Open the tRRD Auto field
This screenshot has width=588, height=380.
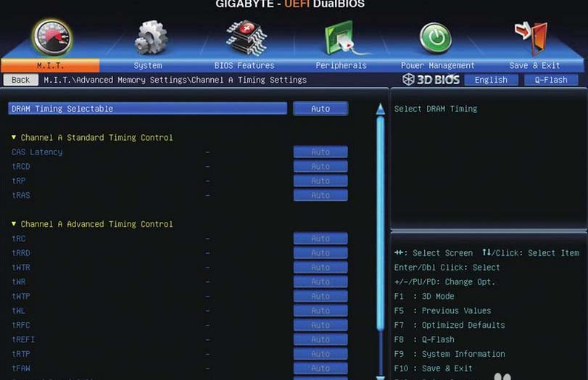click(x=320, y=253)
